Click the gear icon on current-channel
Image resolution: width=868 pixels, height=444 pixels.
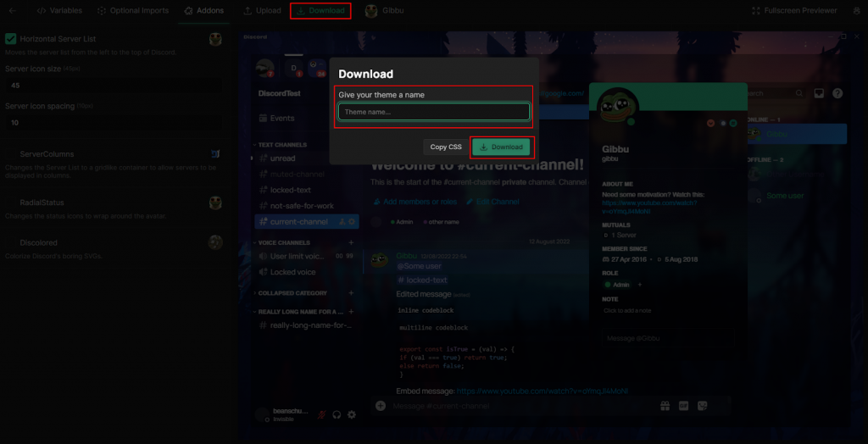[x=352, y=221]
